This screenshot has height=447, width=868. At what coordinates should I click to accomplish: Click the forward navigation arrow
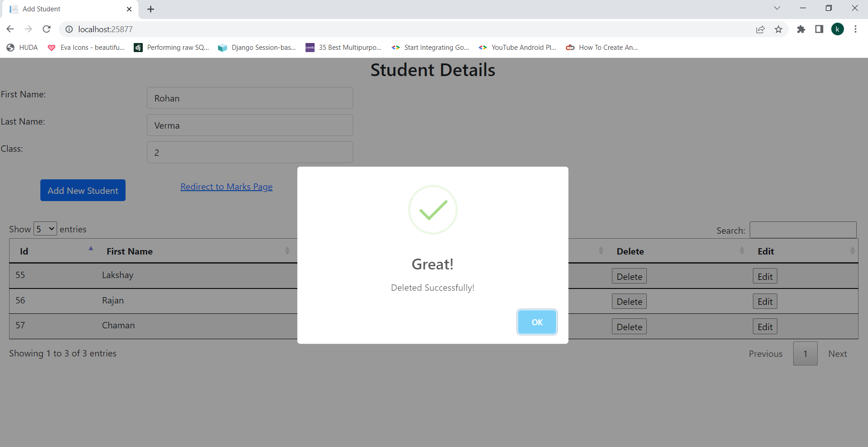28,29
